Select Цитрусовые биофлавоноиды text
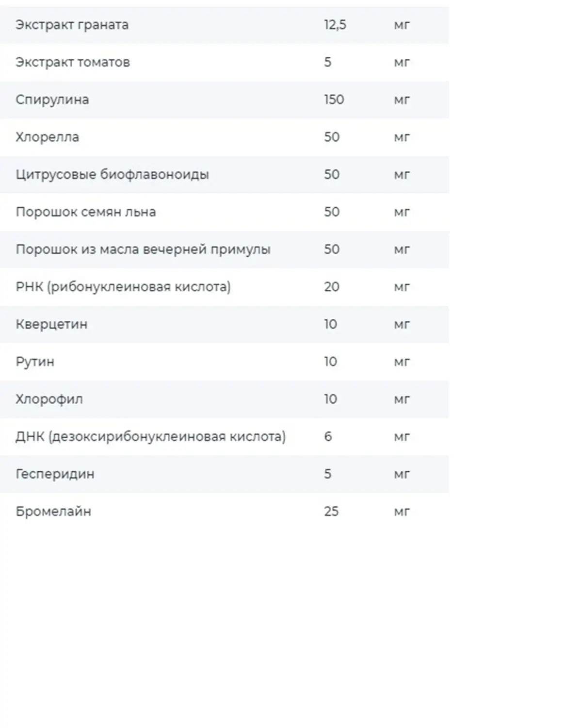 point(112,175)
